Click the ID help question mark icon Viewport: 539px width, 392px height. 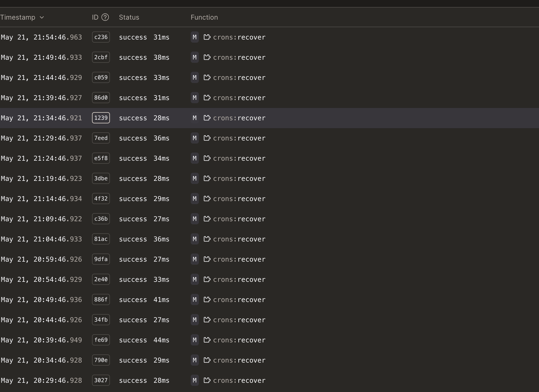[x=105, y=17]
